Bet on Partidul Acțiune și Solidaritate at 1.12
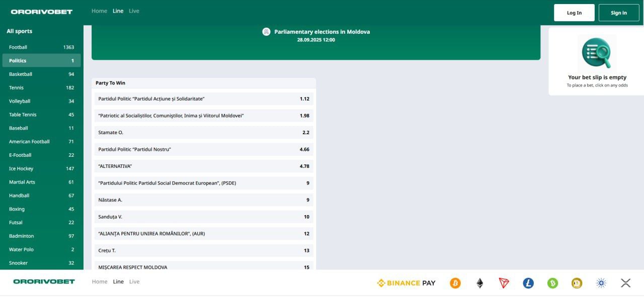This screenshot has height=297, width=644. coord(204,99)
